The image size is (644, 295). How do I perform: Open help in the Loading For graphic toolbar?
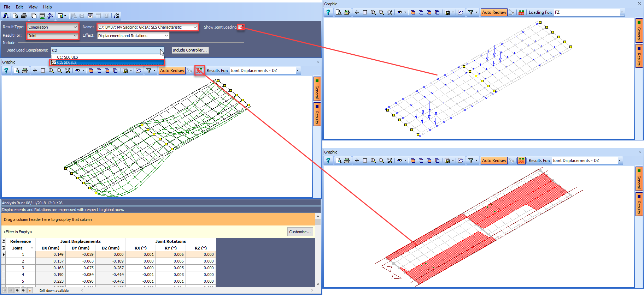click(328, 12)
